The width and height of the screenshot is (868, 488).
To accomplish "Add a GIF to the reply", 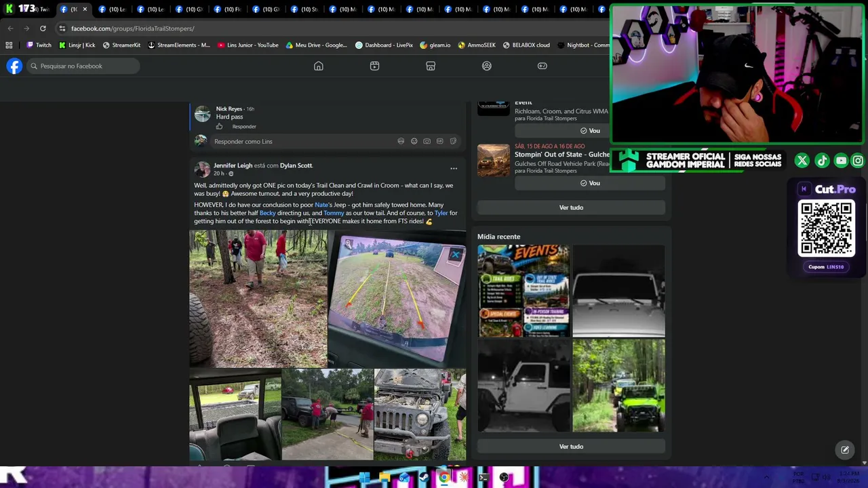I will 439,142.
